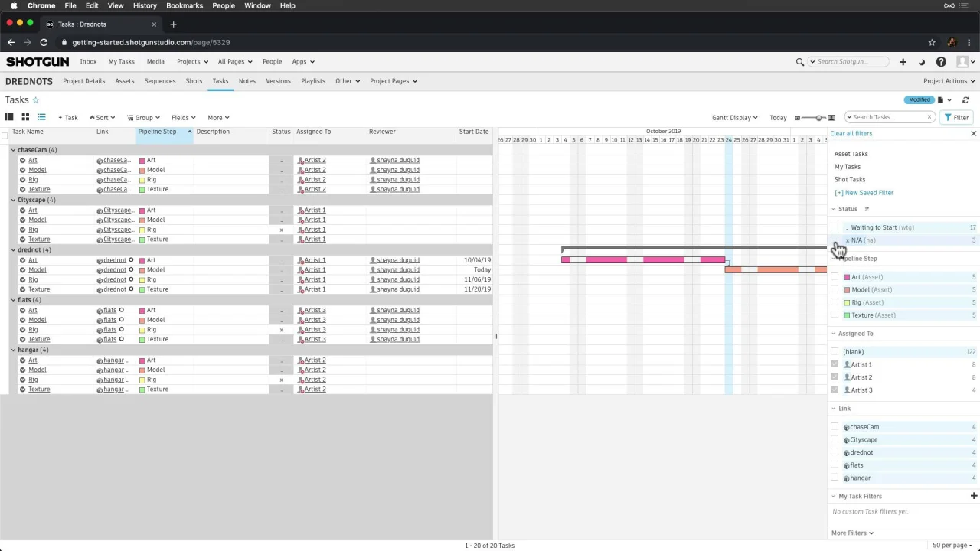This screenshot has height=551, width=980.
Task: Toggle the Model (Asset) pipeline step checkbox
Action: (x=835, y=290)
